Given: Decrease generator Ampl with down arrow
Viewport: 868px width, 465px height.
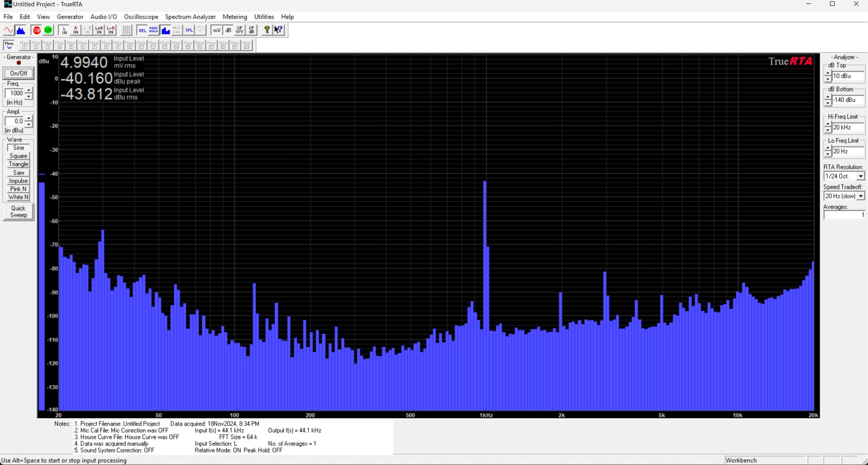Looking at the screenshot, I should [x=28, y=124].
